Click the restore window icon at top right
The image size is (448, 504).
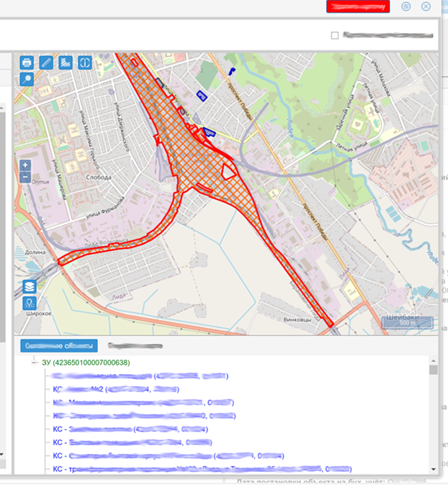[x=407, y=6]
